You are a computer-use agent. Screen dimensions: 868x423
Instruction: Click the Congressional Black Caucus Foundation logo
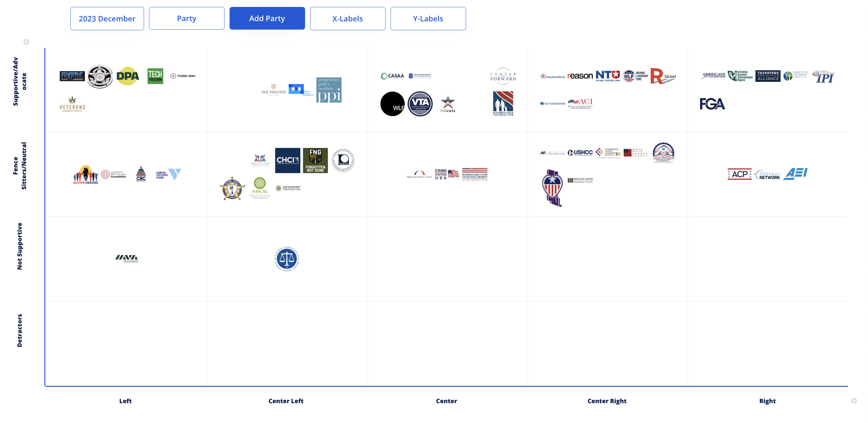114,174
